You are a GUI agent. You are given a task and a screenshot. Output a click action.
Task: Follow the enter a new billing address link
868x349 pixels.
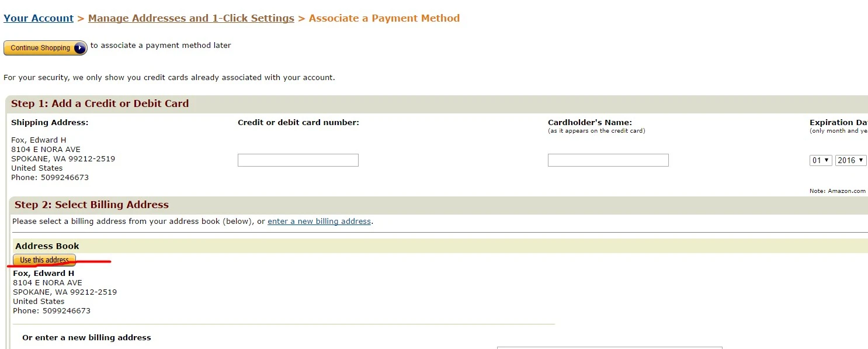[319, 222]
